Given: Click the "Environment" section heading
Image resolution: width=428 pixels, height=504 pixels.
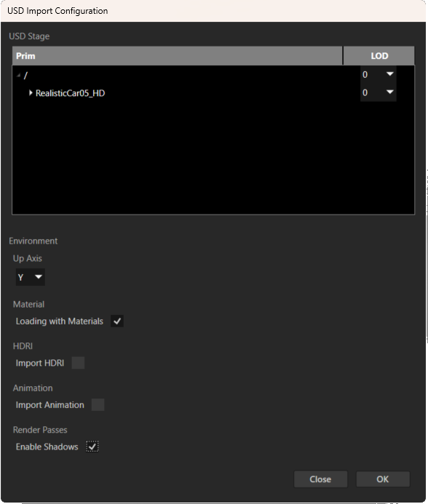Looking at the screenshot, I should click(33, 241).
